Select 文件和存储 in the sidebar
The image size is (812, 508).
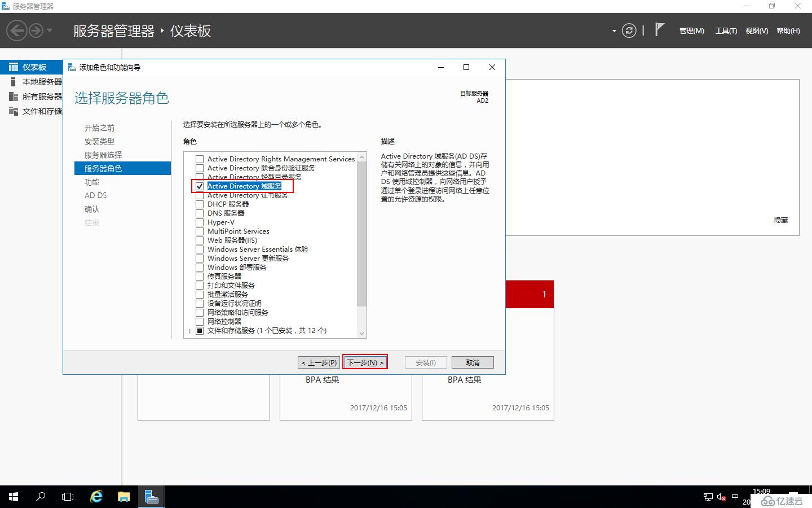click(32, 111)
